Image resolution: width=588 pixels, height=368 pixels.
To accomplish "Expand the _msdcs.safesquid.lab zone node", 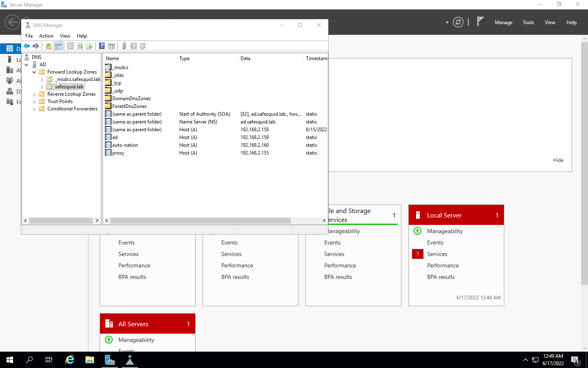I will pyautogui.click(x=42, y=80).
